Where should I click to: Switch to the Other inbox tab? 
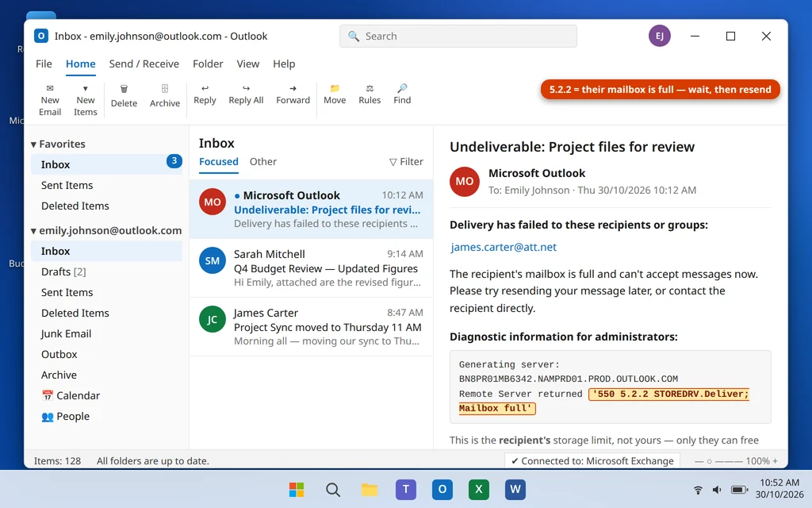point(263,162)
